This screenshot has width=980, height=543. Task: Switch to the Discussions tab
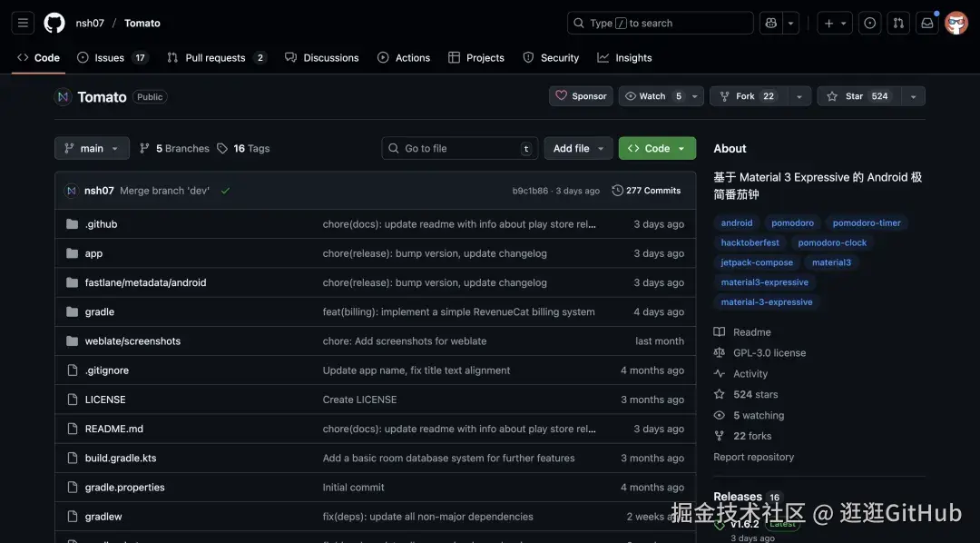322,57
